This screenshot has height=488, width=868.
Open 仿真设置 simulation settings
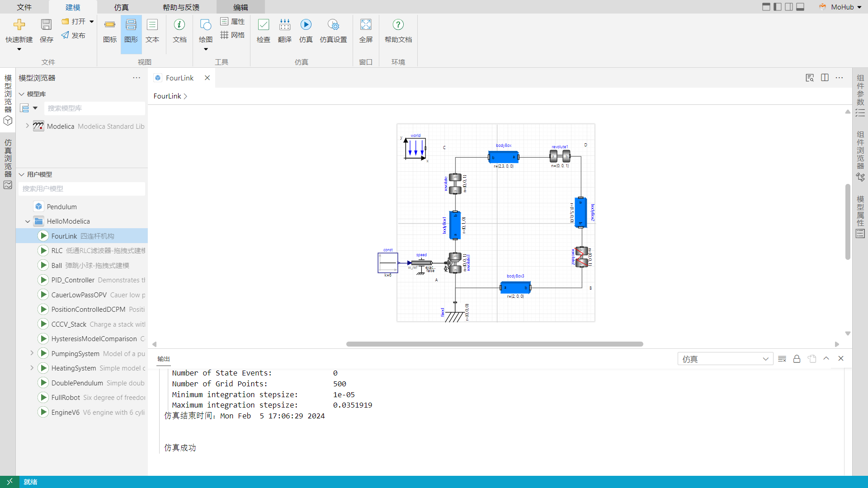pyautogui.click(x=333, y=31)
